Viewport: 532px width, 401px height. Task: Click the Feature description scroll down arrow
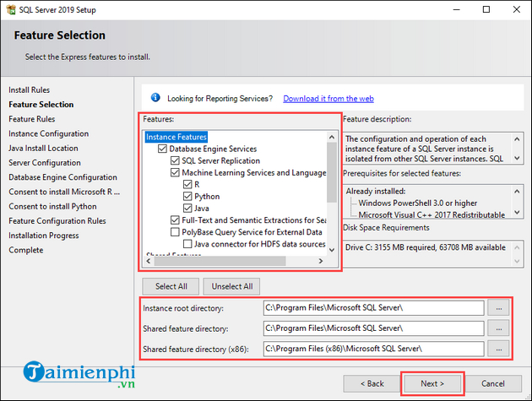(x=517, y=158)
